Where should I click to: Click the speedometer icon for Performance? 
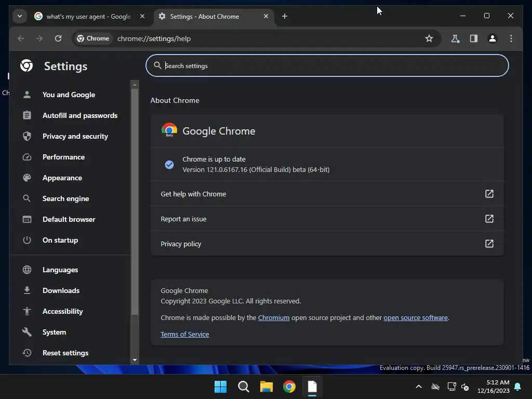[27, 157]
